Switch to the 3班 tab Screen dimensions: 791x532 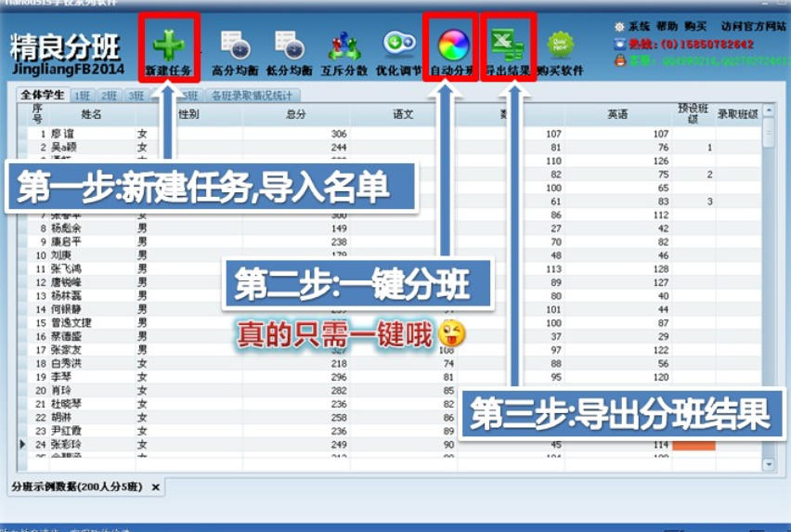click(x=136, y=96)
